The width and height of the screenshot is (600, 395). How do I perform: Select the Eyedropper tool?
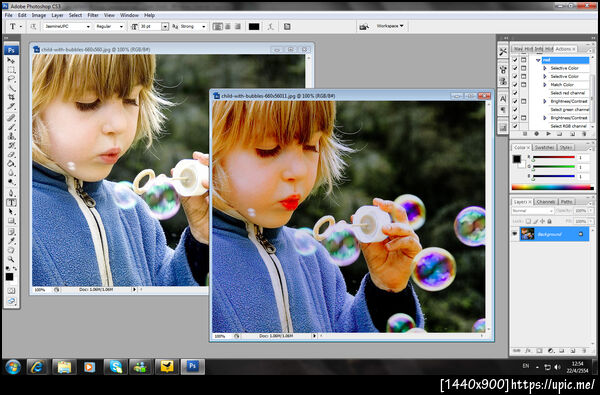click(11, 240)
